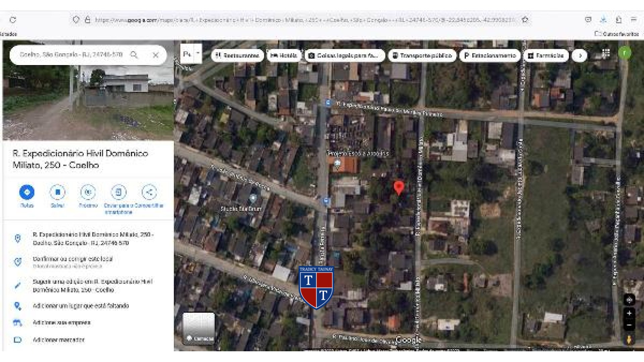Save the place with Salvar icon
Image resolution: width=644 pixels, height=362 pixels.
click(57, 192)
